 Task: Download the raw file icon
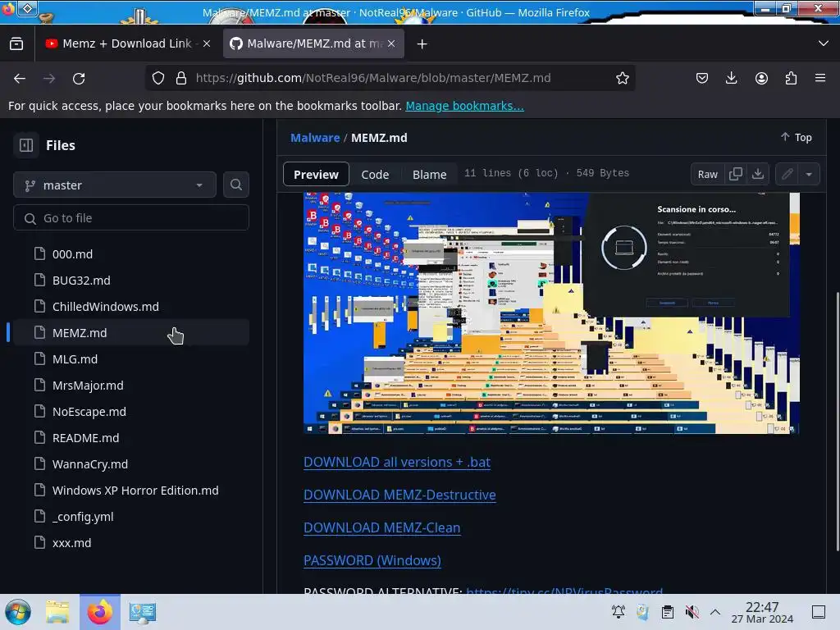tap(758, 174)
